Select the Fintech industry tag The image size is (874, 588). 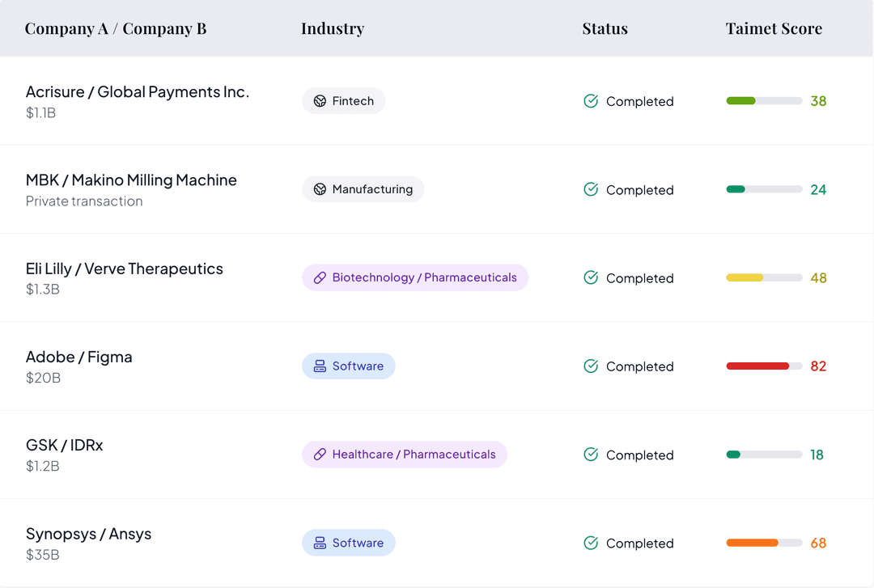(343, 100)
